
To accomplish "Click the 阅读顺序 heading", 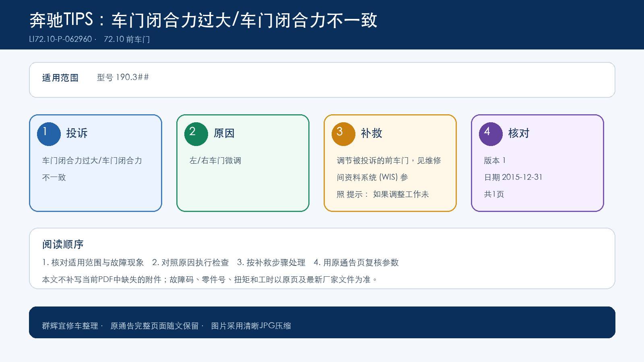I will 63,245.
